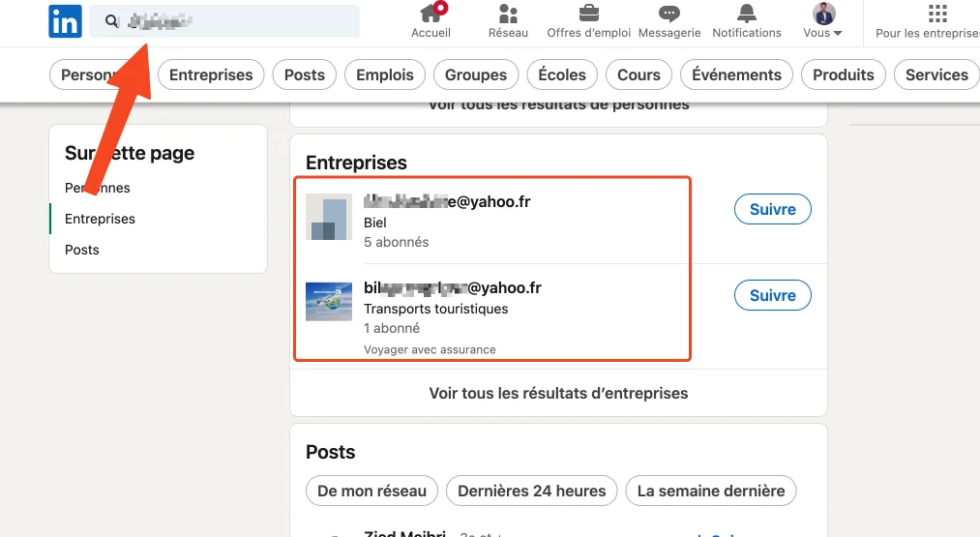Click the '5 abonnés' text

(397, 242)
